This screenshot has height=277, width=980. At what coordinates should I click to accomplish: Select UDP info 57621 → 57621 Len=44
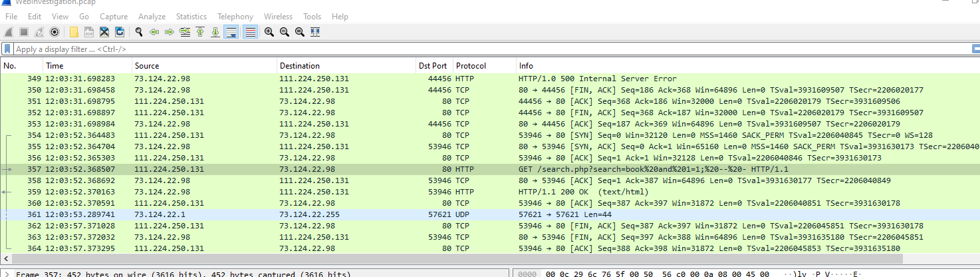coord(564,214)
